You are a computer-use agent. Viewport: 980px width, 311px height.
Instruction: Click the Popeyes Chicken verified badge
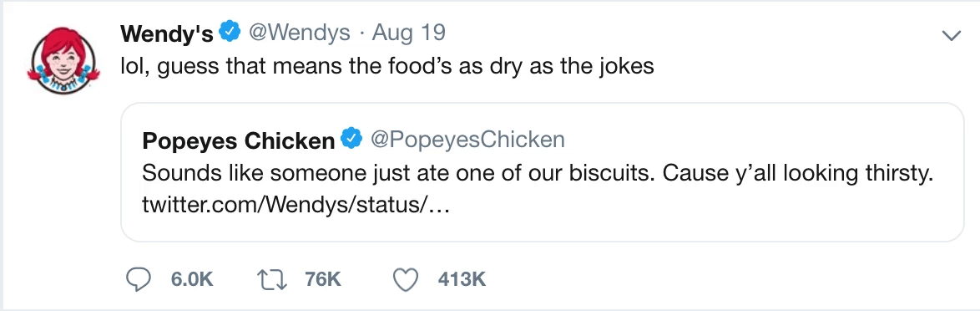[352, 139]
